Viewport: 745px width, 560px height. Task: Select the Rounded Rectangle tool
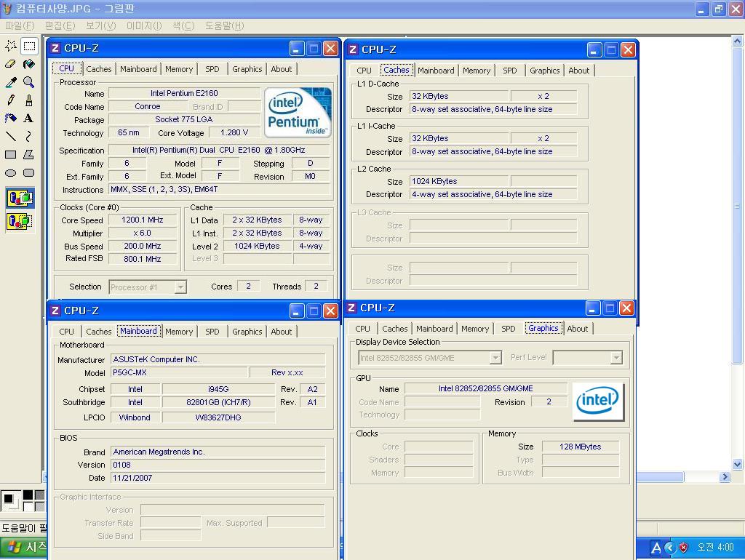pos(29,173)
